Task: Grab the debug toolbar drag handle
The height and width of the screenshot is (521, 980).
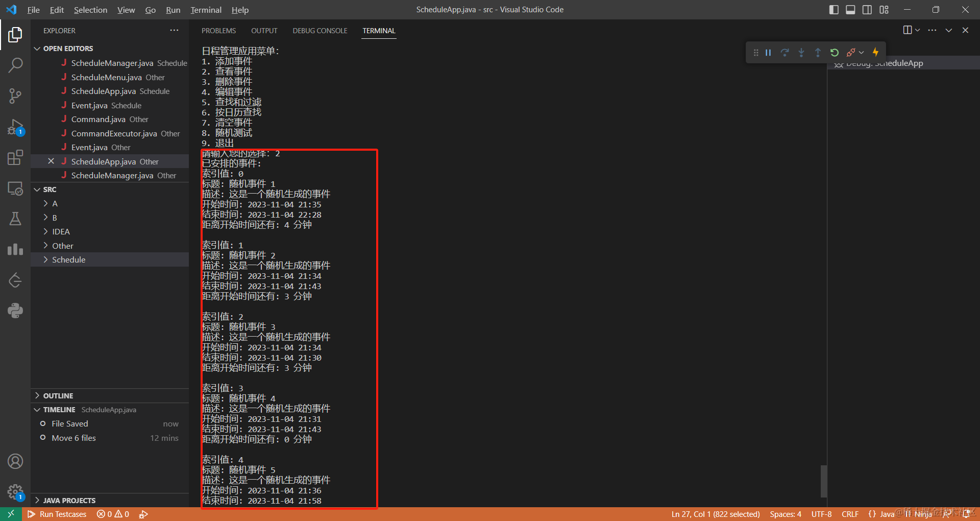Action: pos(756,52)
